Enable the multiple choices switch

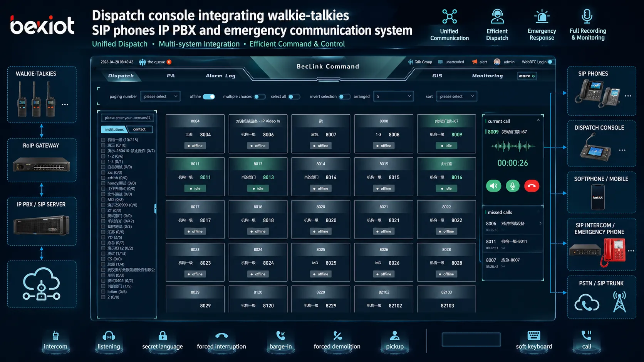[259, 97]
